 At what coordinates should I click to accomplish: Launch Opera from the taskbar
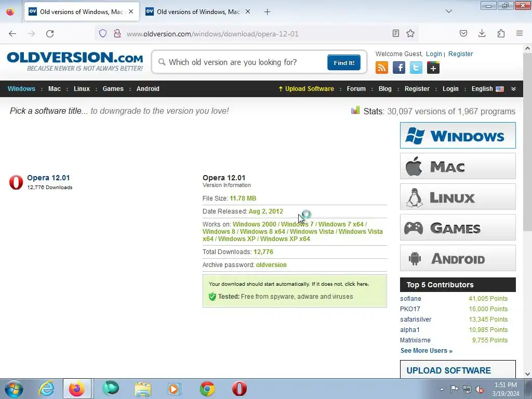click(239, 389)
